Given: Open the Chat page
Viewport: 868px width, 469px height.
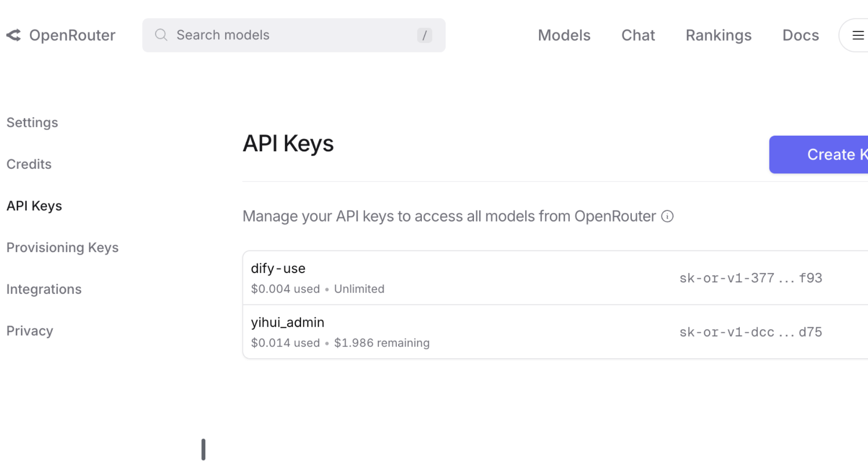Looking at the screenshot, I should [638, 35].
